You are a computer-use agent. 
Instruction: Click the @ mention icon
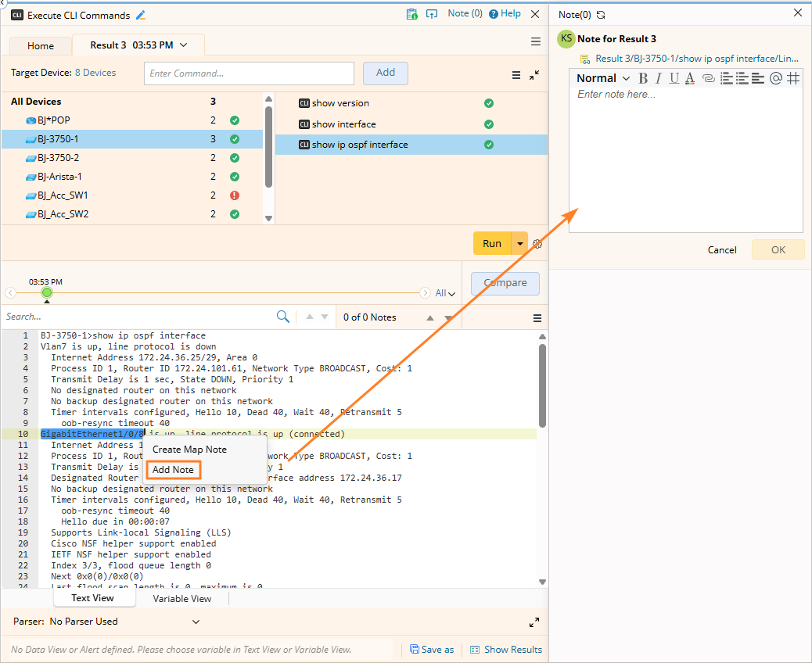[x=775, y=78]
